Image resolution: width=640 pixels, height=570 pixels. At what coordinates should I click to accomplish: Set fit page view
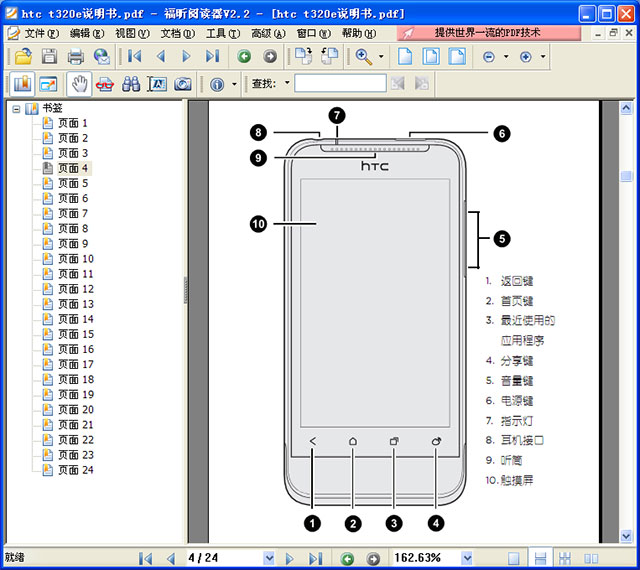click(431, 56)
